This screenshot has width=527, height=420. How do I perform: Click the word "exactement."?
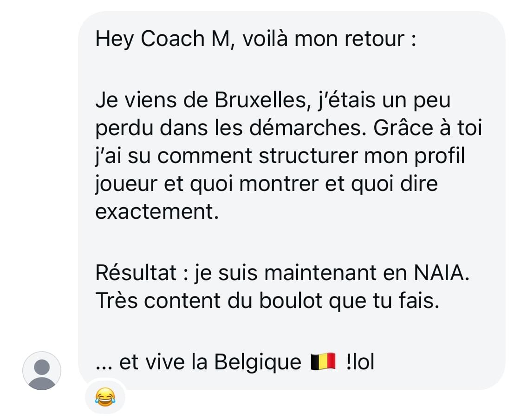[157, 211]
